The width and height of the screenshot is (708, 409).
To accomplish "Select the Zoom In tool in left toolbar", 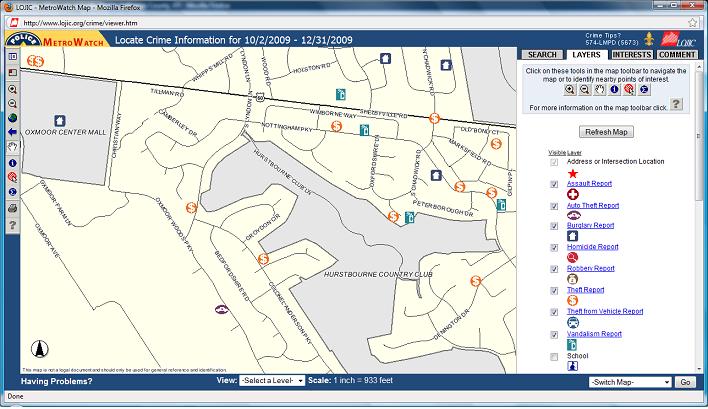I will click(x=12, y=88).
